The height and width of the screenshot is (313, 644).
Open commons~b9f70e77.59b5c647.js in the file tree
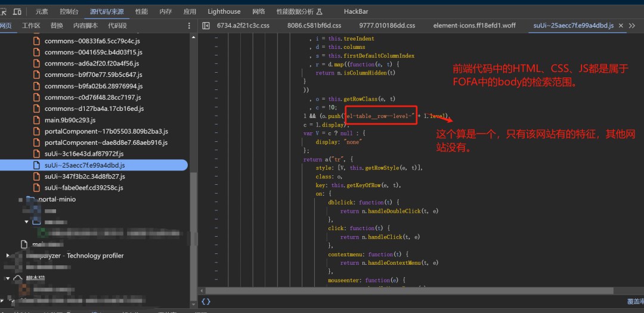(94, 75)
